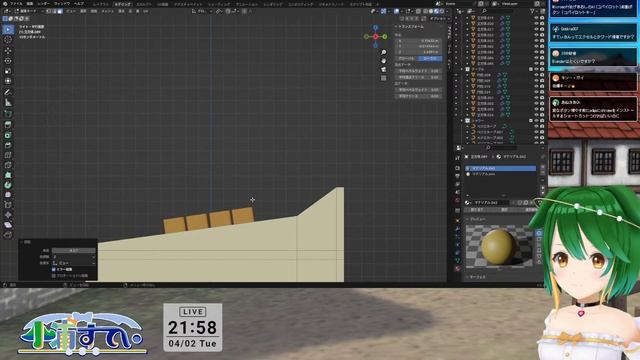The width and height of the screenshot is (640, 360).
Task: Collapse the collection containing Bezier curves
Action: [462, 121]
